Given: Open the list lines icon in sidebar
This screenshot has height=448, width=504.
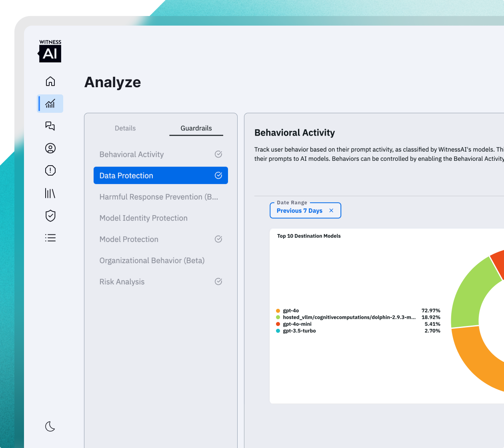Looking at the screenshot, I should pyautogui.click(x=50, y=238).
